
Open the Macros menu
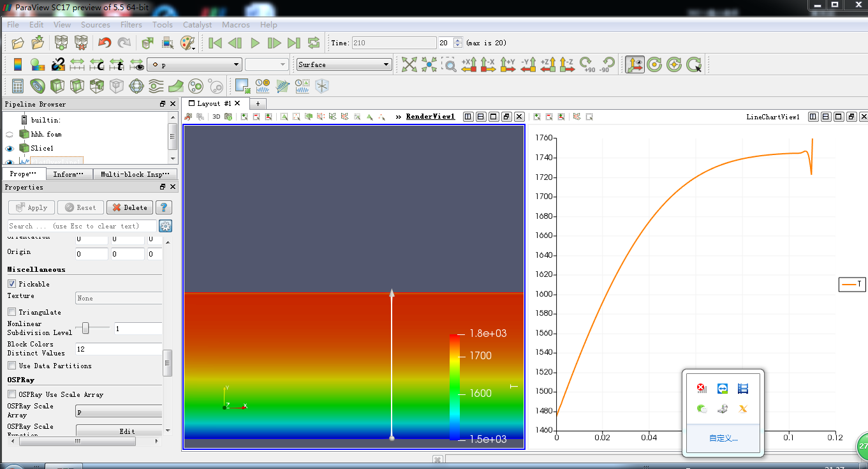pyautogui.click(x=236, y=24)
